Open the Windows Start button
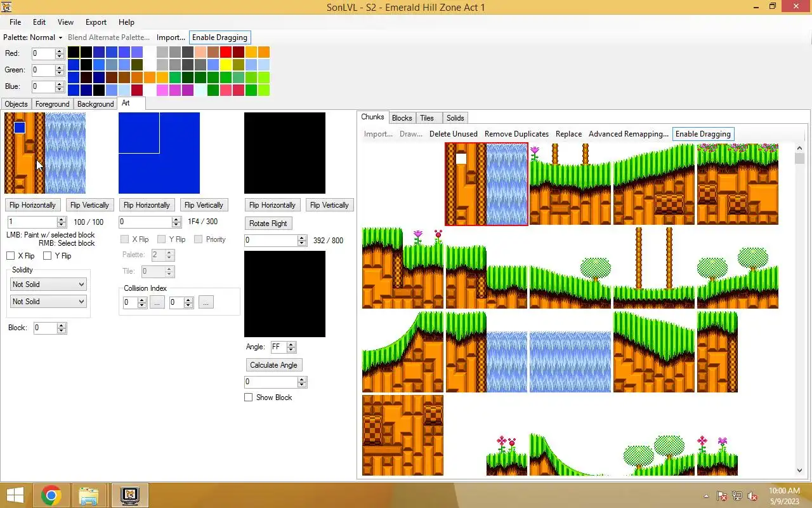The width and height of the screenshot is (812, 508). pos(15,495)
